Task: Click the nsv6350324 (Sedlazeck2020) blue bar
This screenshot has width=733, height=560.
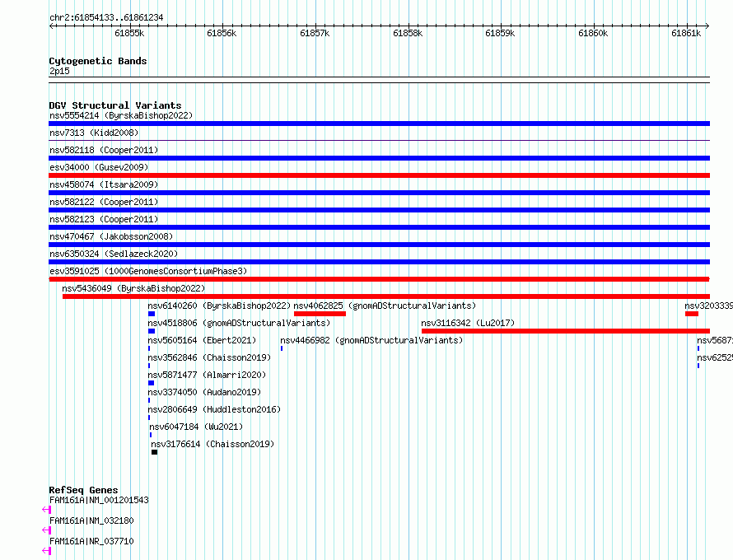Action: 379,262
